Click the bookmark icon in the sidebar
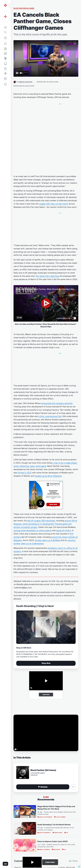This screenshot has height=868, width=81. (5, 43)
